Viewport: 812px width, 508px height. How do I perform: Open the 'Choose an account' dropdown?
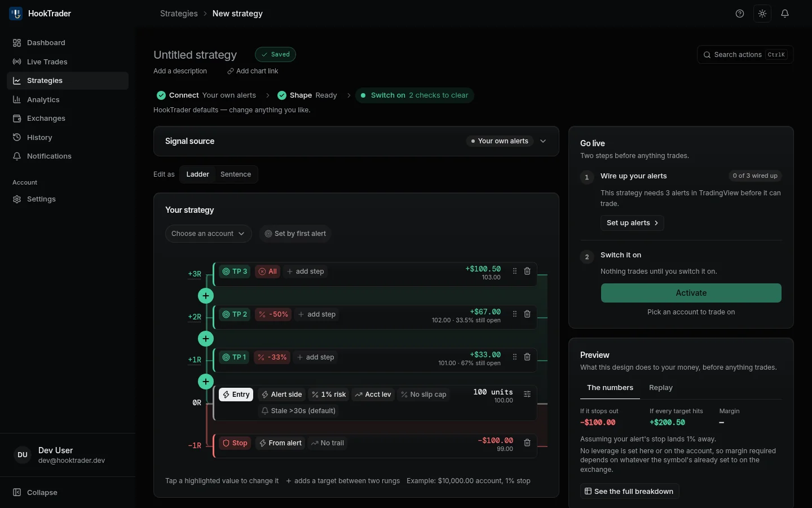tap(208, 234)
